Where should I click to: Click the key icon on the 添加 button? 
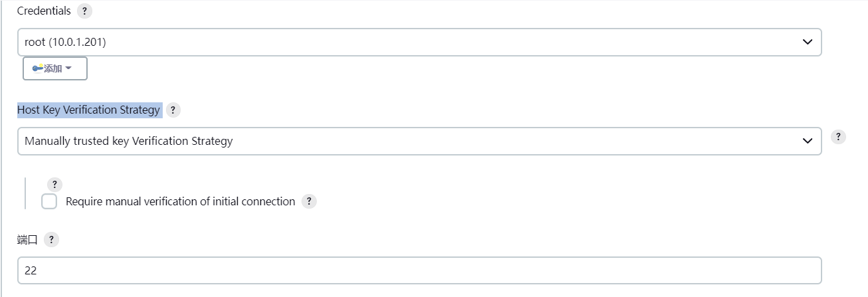(x=37, y=68)
